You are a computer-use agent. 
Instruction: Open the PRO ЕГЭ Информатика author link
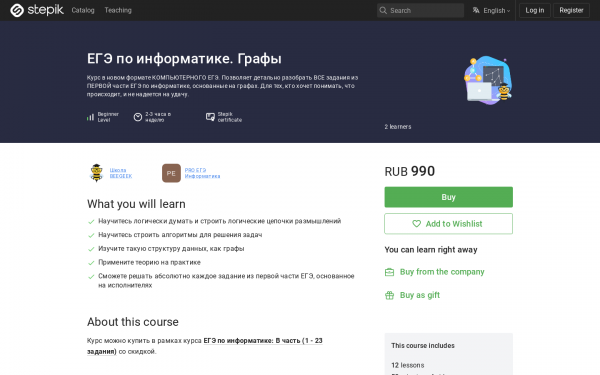pyautogui.click(x=202, y=173)
